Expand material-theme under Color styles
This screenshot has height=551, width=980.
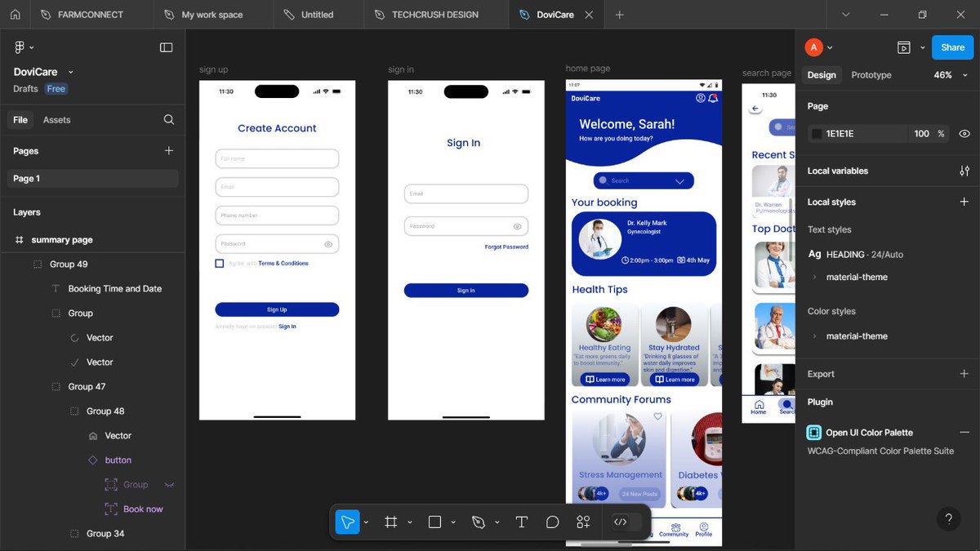click(x=814, y=336)
